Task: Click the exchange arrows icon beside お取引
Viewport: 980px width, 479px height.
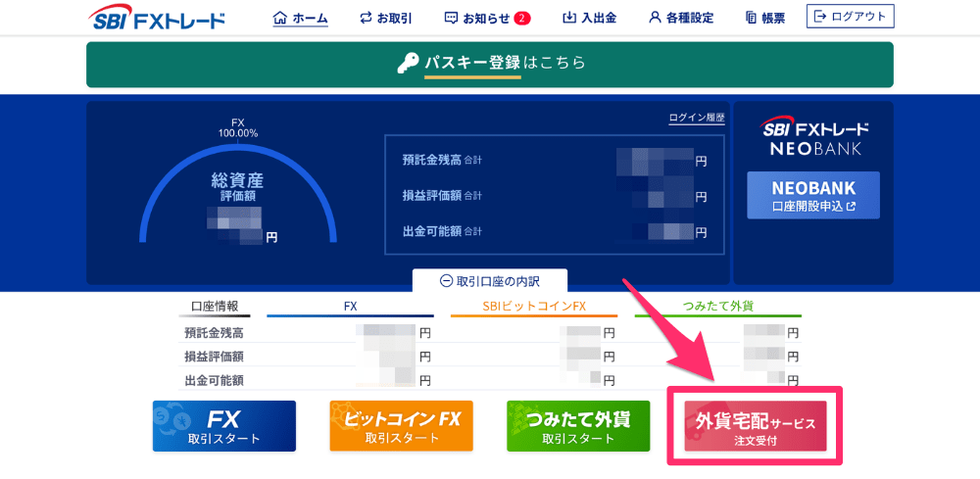Action: (367, 18)
